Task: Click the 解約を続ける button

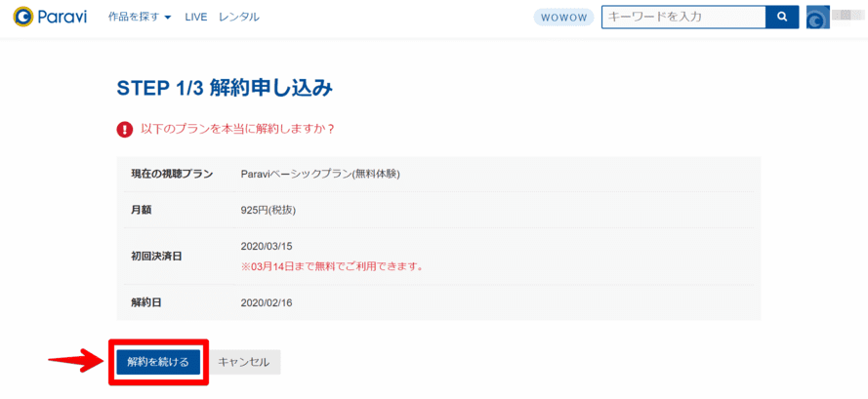Action: point(158,363)
